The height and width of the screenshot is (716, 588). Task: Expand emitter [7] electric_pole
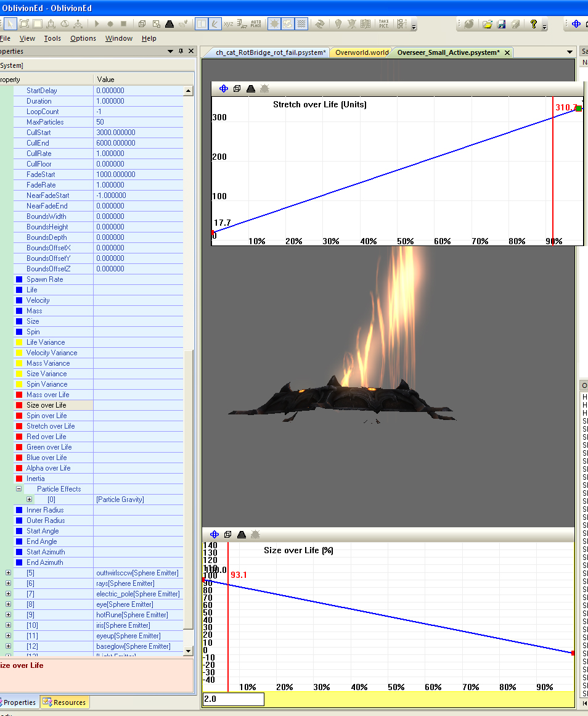click(x=8, y=594)
